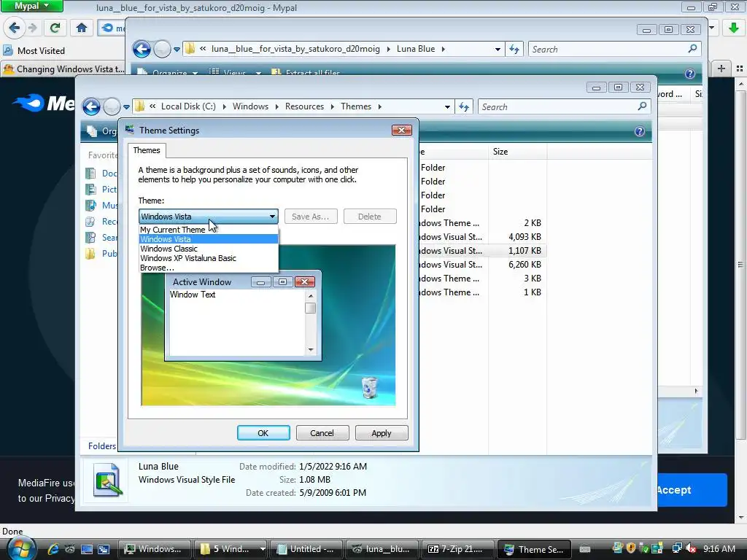The image size is (747, 560).
Task: Click Apply in Theme Settings
Action: 381,433
